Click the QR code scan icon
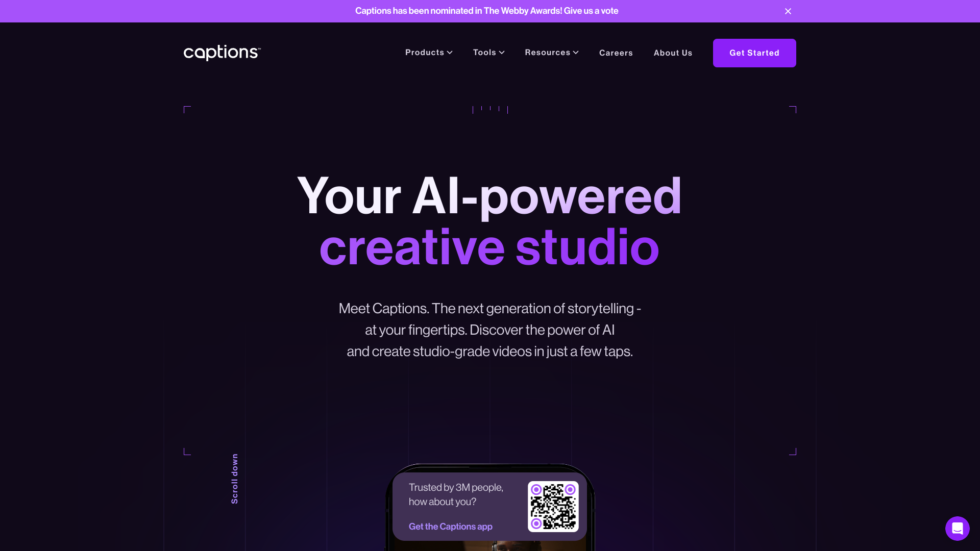 553,506
